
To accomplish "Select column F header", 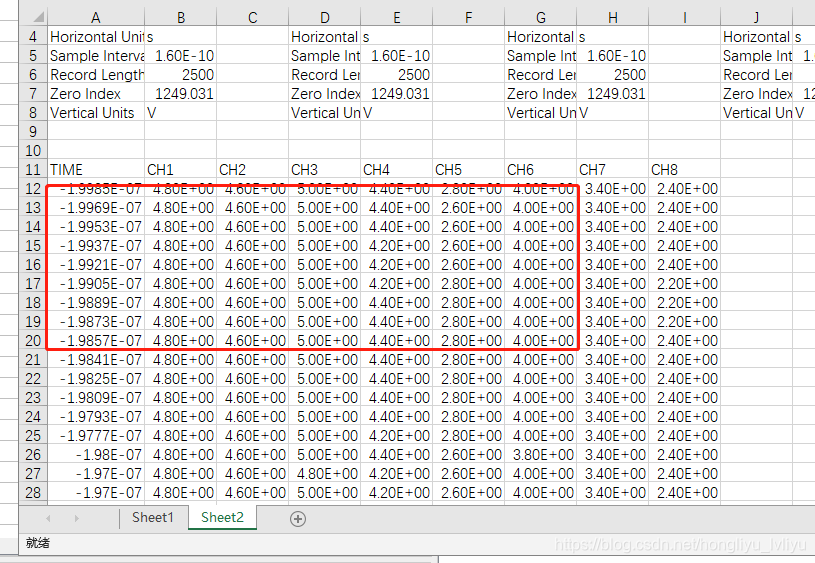I will 468,18.
